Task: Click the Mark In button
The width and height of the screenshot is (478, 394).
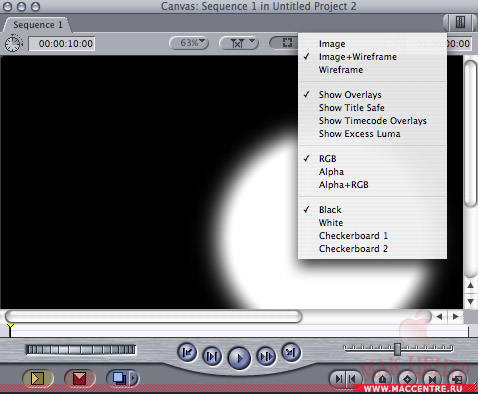Action: [x=338, y=379]
